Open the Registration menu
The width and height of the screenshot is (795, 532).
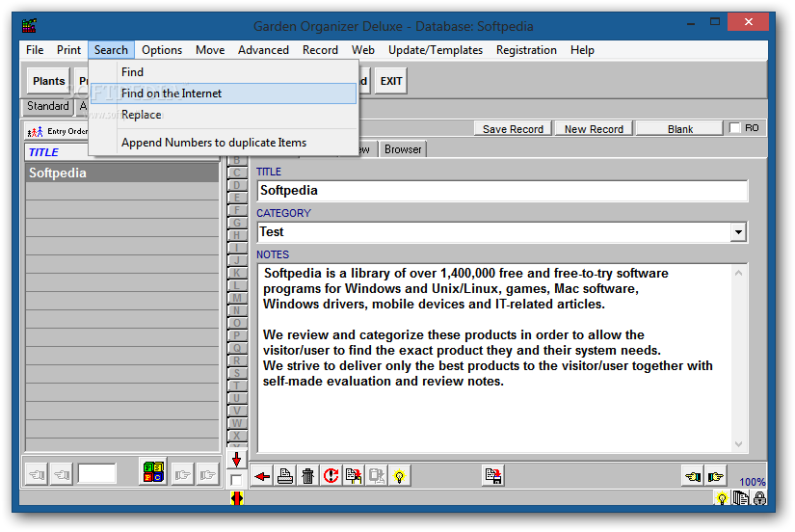[x=526, y=50]
